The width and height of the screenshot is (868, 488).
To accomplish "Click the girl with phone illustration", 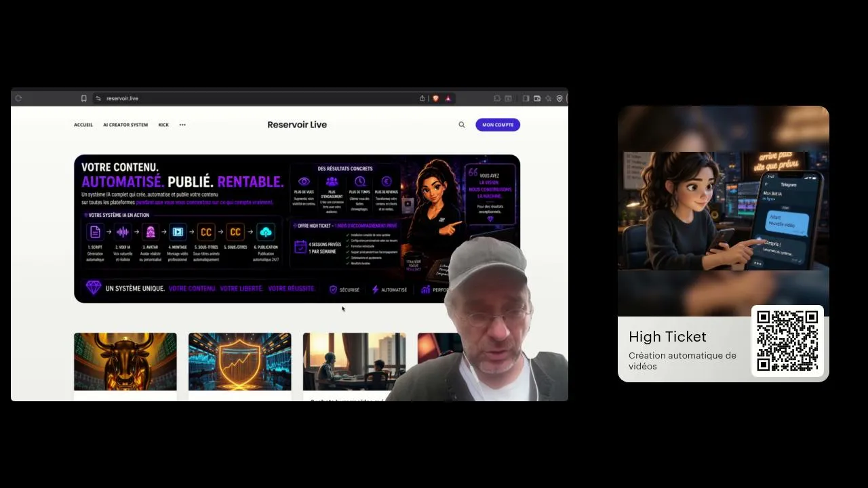I will tap(724, 211).
